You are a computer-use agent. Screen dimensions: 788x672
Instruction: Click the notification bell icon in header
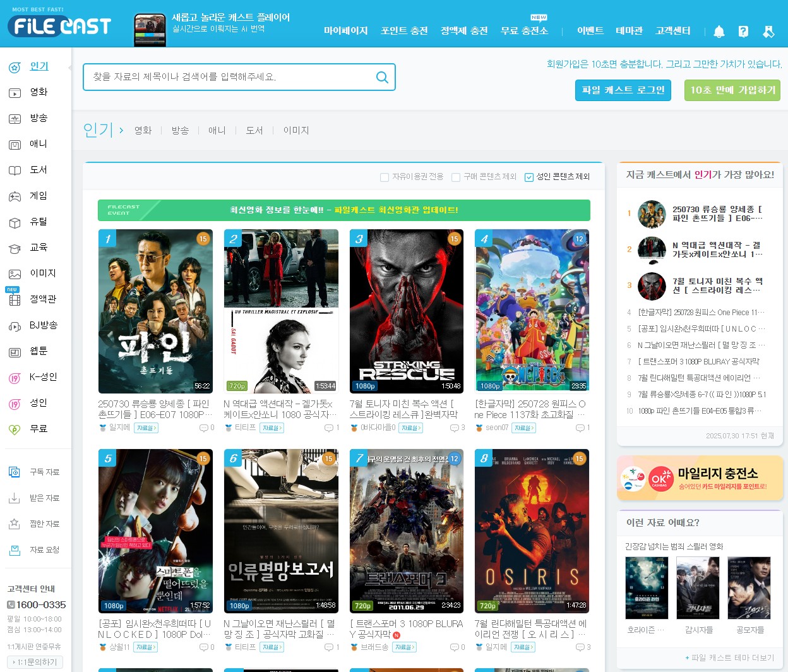point(719,32)
